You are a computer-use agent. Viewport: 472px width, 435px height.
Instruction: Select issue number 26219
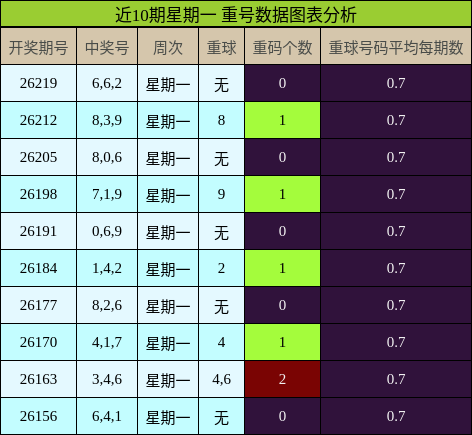pos(39,83)
